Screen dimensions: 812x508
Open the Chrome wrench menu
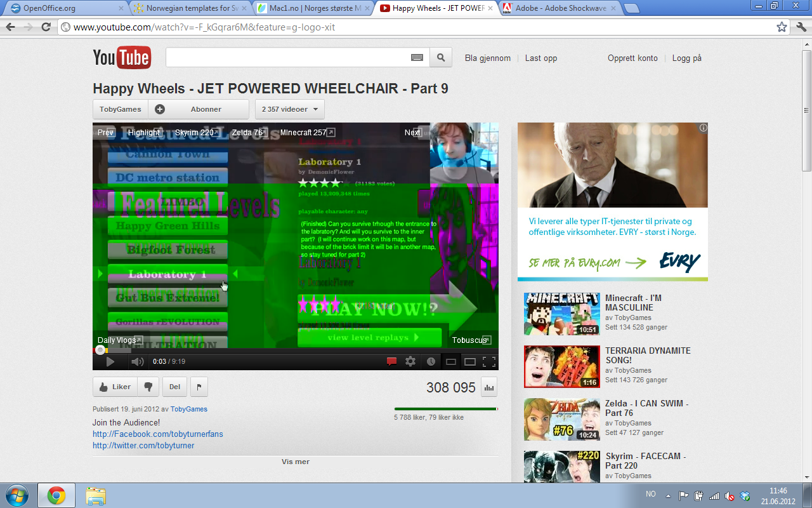[x=801, y=27]
